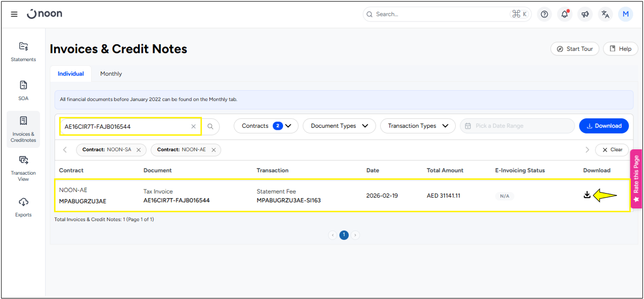Expand the Transaction Types dropdown

[x=417, y=126]
